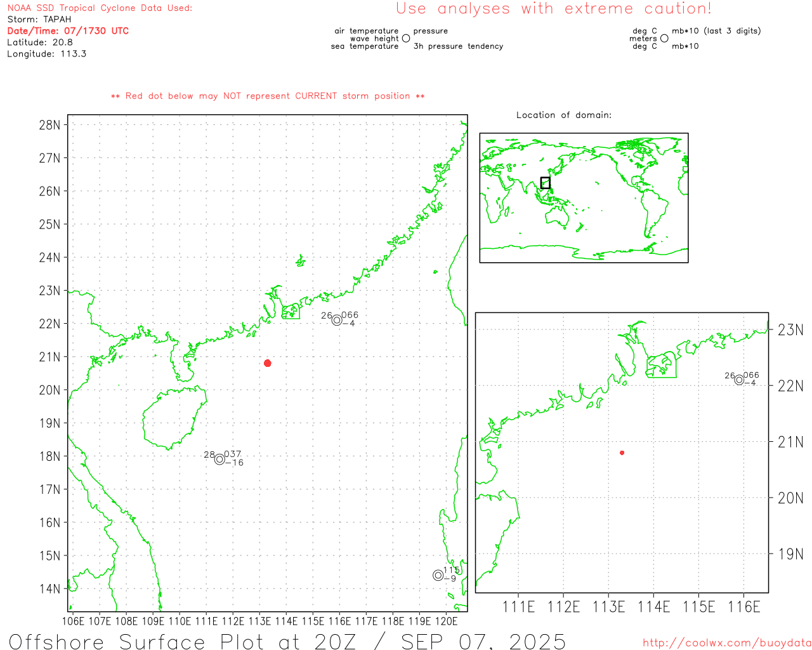Click '116E' label on inset map axis
Screen dimensions: 812x650
coord(744,607)
